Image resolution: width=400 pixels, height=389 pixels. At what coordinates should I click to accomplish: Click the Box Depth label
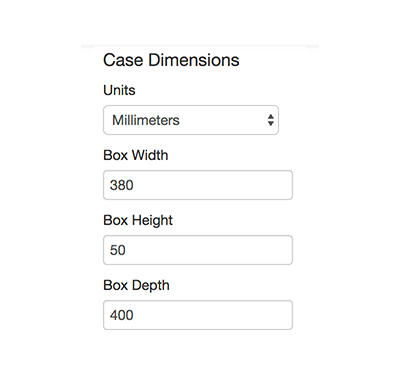tap(136, 286)
